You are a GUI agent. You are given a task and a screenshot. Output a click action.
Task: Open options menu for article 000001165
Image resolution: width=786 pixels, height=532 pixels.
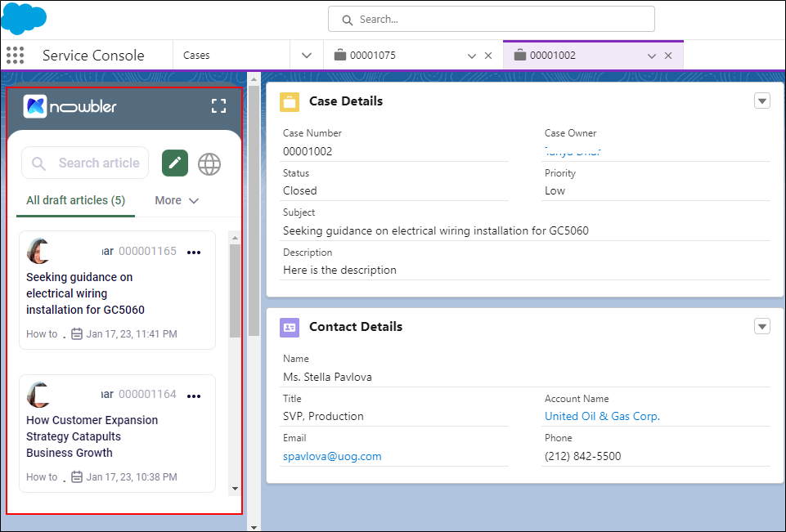[x=194, y=253]
